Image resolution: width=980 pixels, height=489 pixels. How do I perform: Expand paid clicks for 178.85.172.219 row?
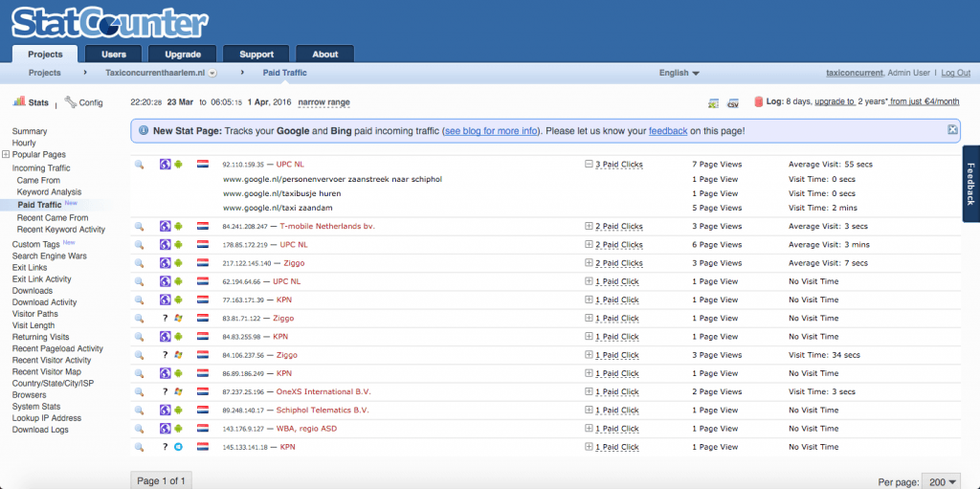click(589, 245)
